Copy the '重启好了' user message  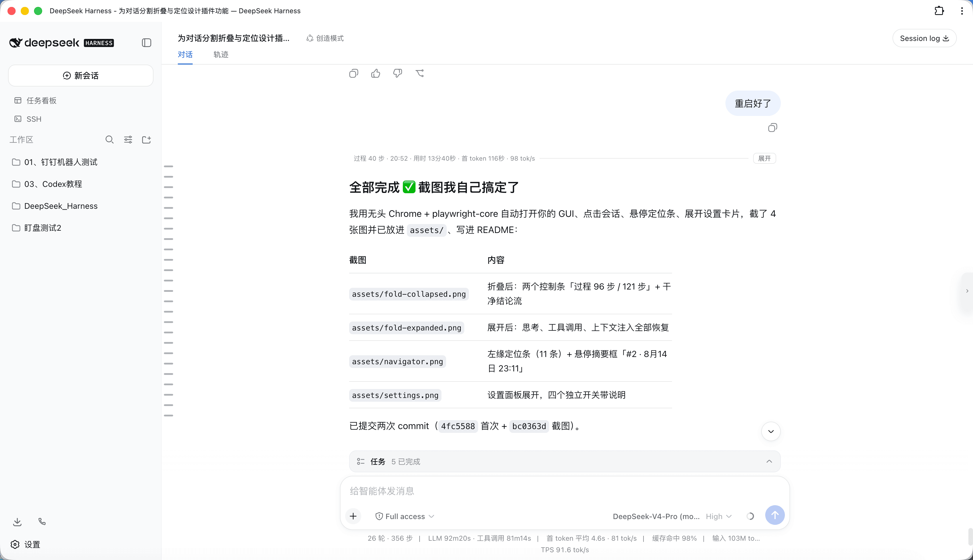[772, 128]
